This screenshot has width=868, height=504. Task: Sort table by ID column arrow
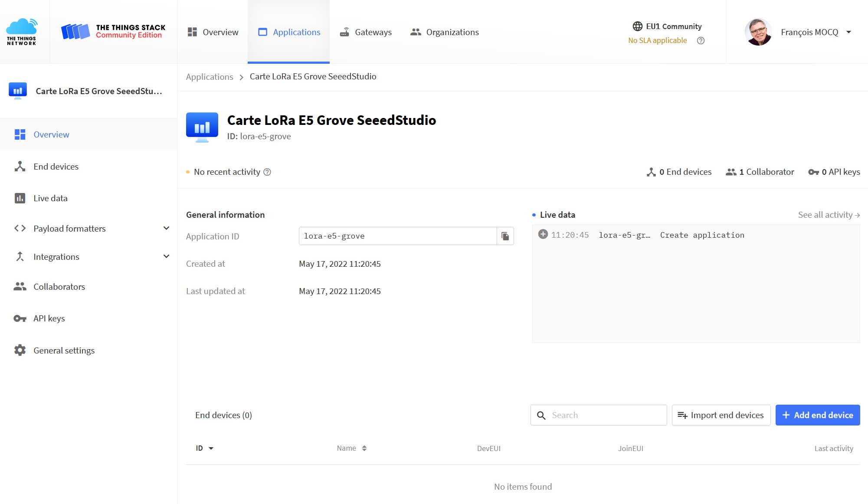point(211,448)
